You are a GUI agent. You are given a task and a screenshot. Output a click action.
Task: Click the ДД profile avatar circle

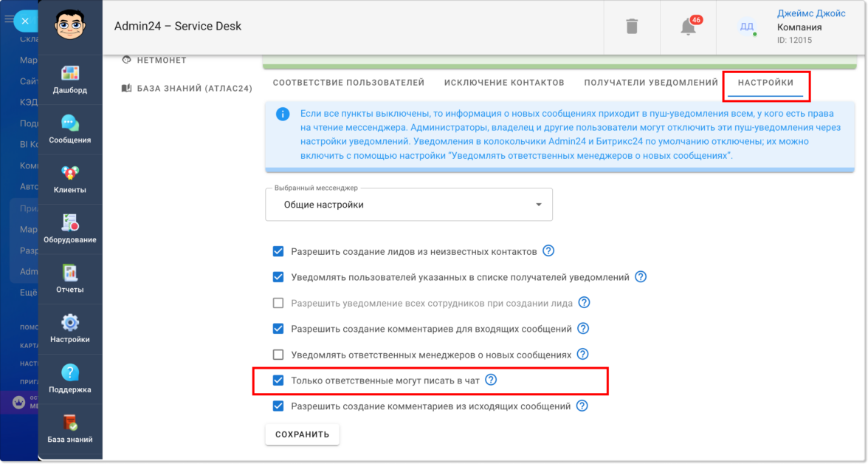(747, 27)
